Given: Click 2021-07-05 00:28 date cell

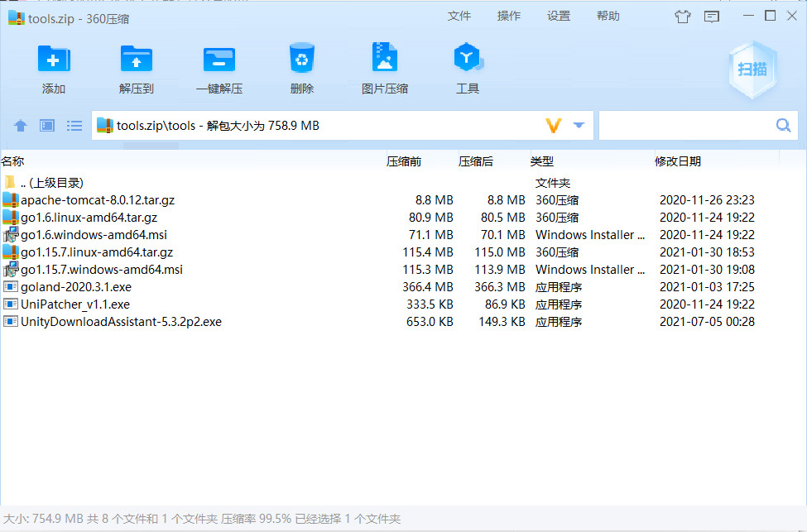Looking at the screenshot, I should coord(707,322).
